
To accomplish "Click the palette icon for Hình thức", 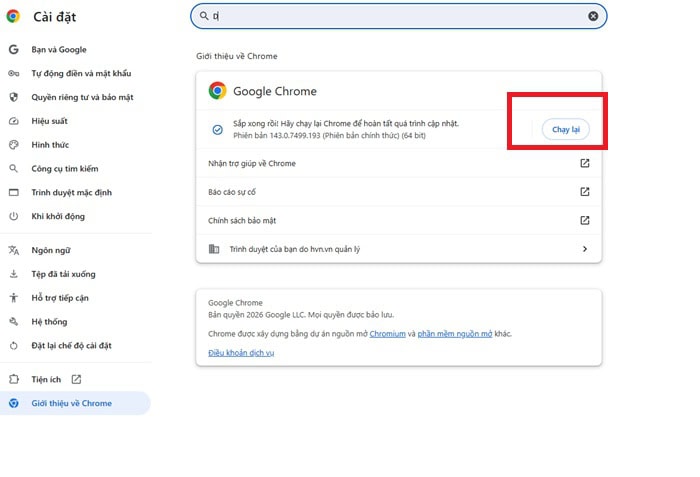I will point(14,145).
